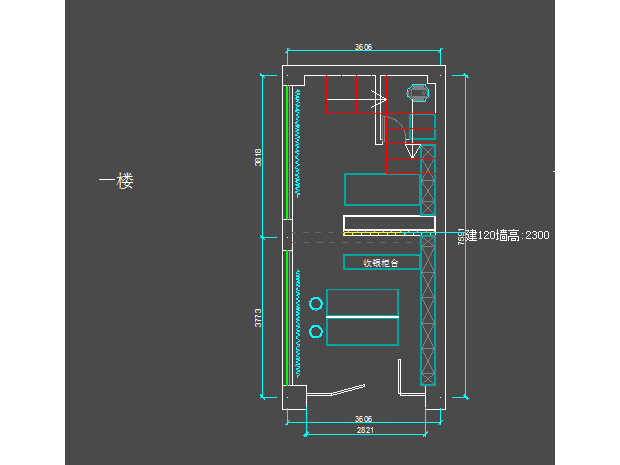Select the 2821 dimension text at bottom
The image size is (620, 465).
pyautogui.click(x=367, y=430)
